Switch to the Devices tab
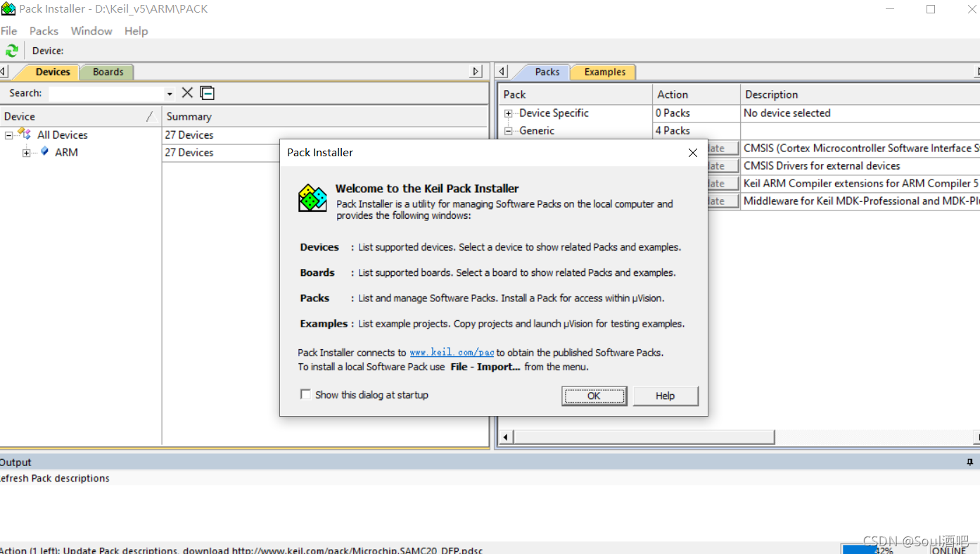Screen dimensions: 980x554 53,72
